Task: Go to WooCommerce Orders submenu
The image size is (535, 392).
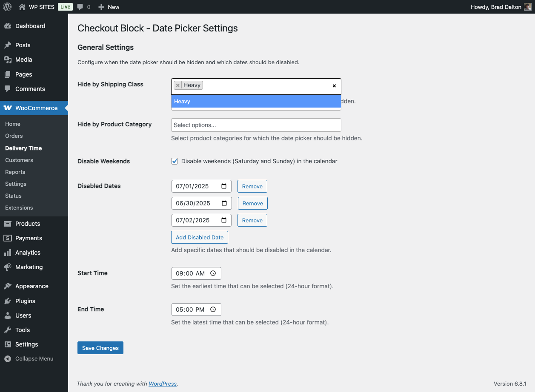Action: (14, 136)
